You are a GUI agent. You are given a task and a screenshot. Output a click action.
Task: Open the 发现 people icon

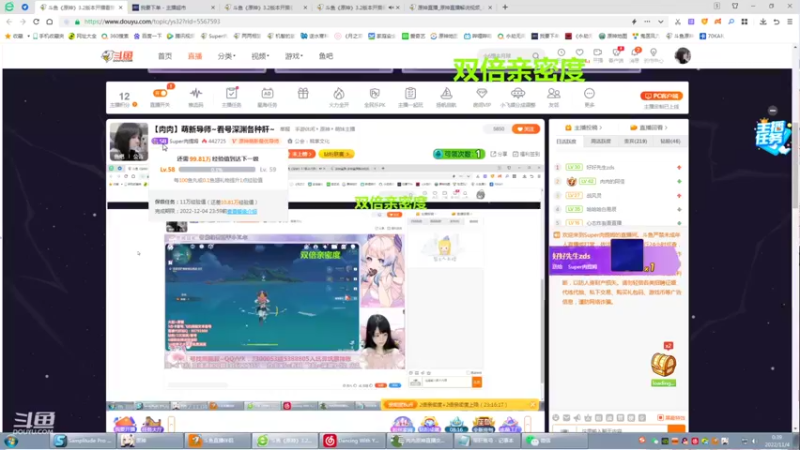point(554,96)
